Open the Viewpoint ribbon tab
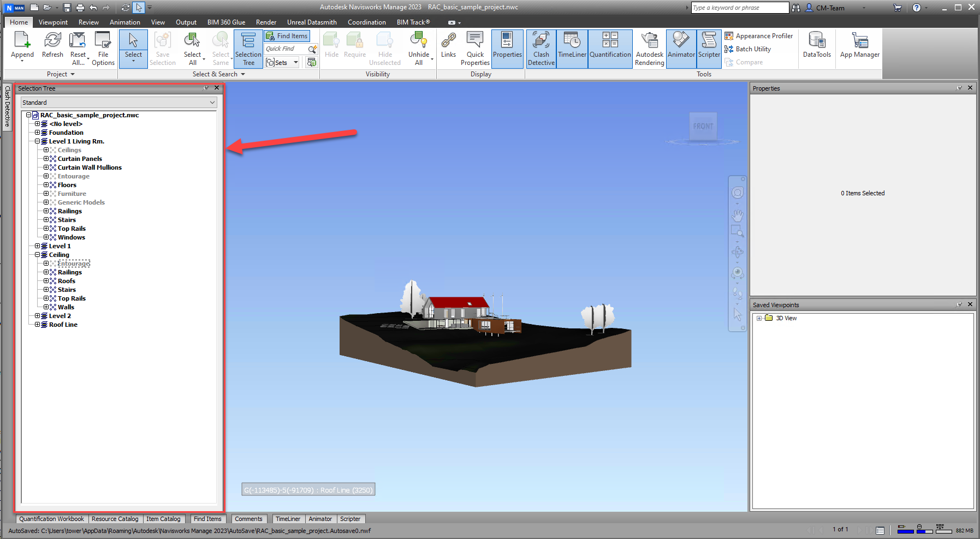This screenshot has width=980, height=539. (53, 22)
